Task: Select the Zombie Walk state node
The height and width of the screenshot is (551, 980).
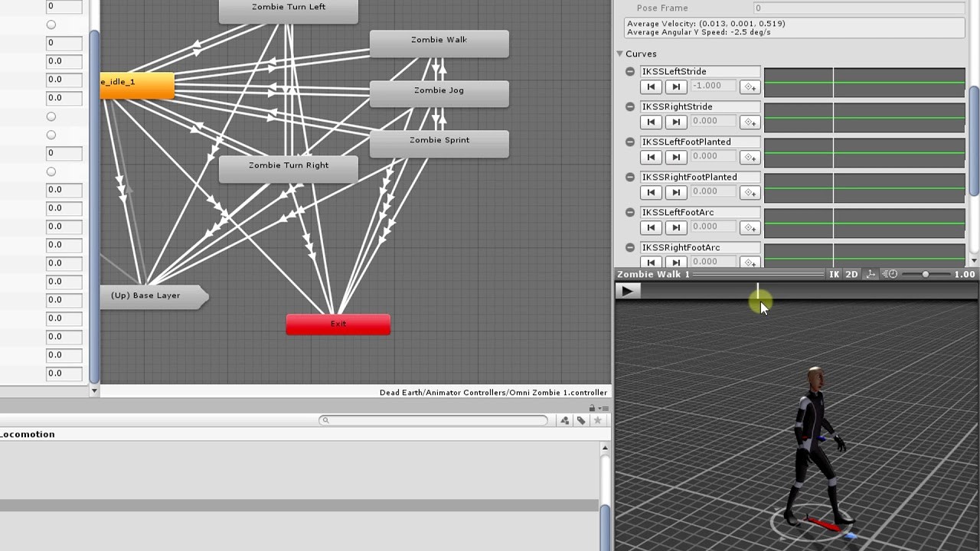Action: click(439, 44)
